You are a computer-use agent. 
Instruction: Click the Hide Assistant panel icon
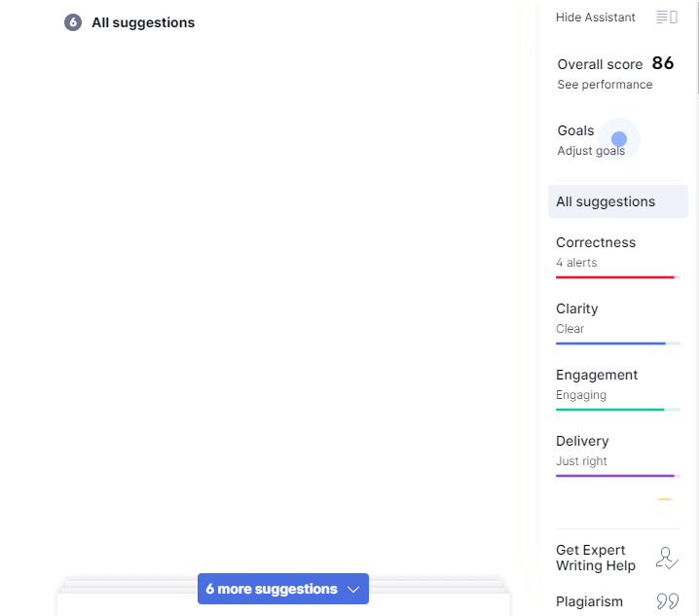667,17
